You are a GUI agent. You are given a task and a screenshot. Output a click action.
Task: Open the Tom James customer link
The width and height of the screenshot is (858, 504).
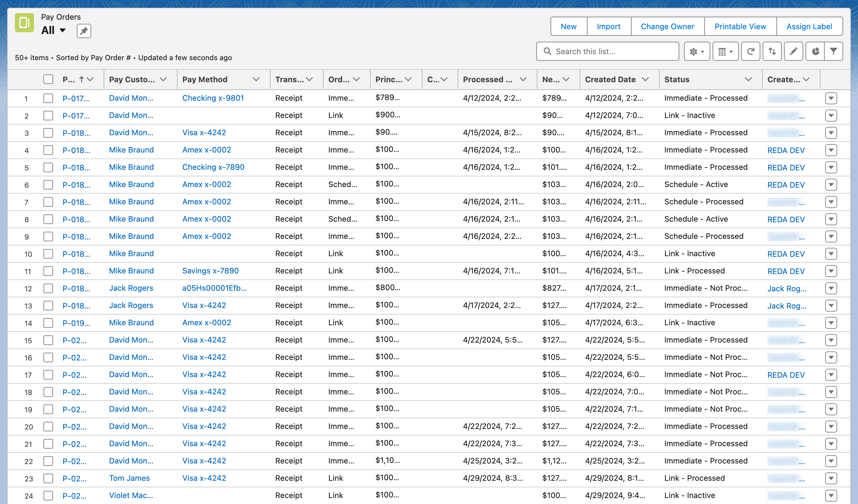(129, 478)
